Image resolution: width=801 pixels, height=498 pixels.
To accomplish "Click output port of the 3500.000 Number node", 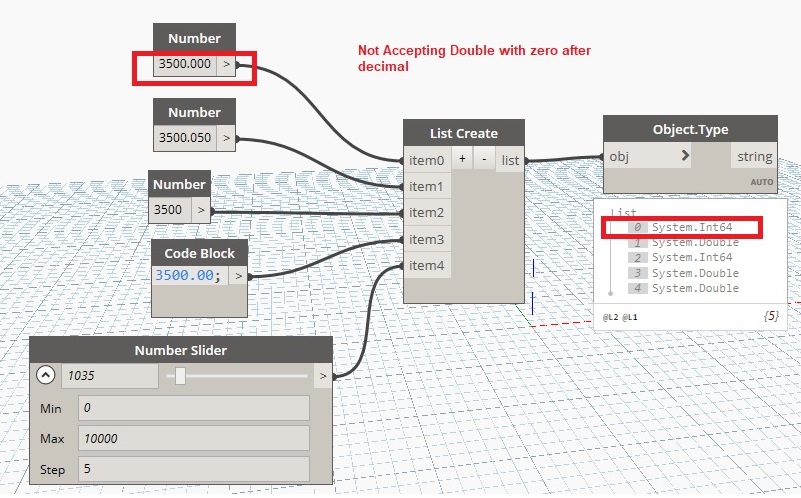I will [226, 64].
